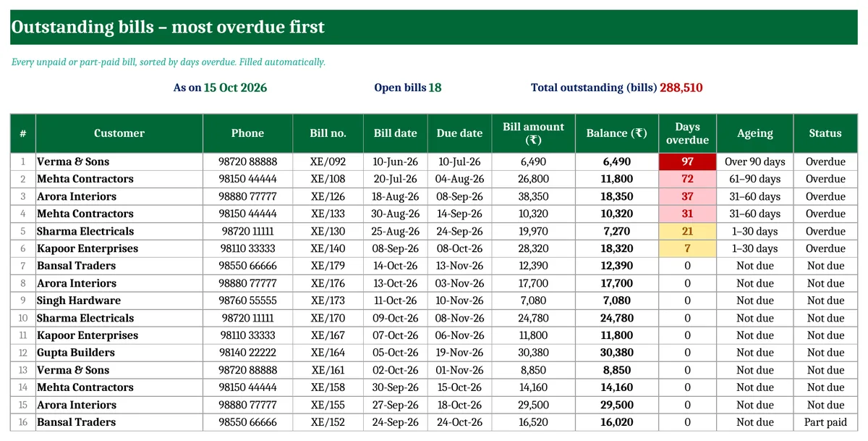This screenshot has width=868, height=441.
Task: Select the 31 days overdue cell
Action: [x=687, y=214]
